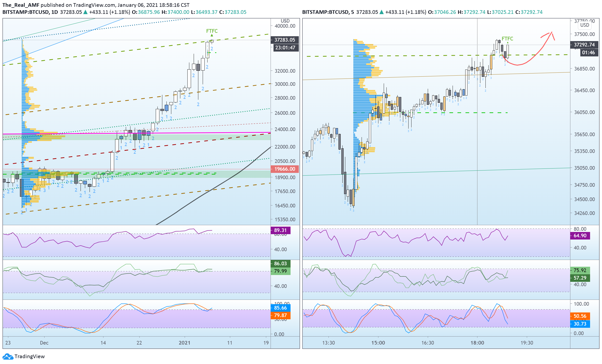This screenshot has width=602, height=364.
Task: Click the Dec label on the daily time axis
Action: pos(44,343)
